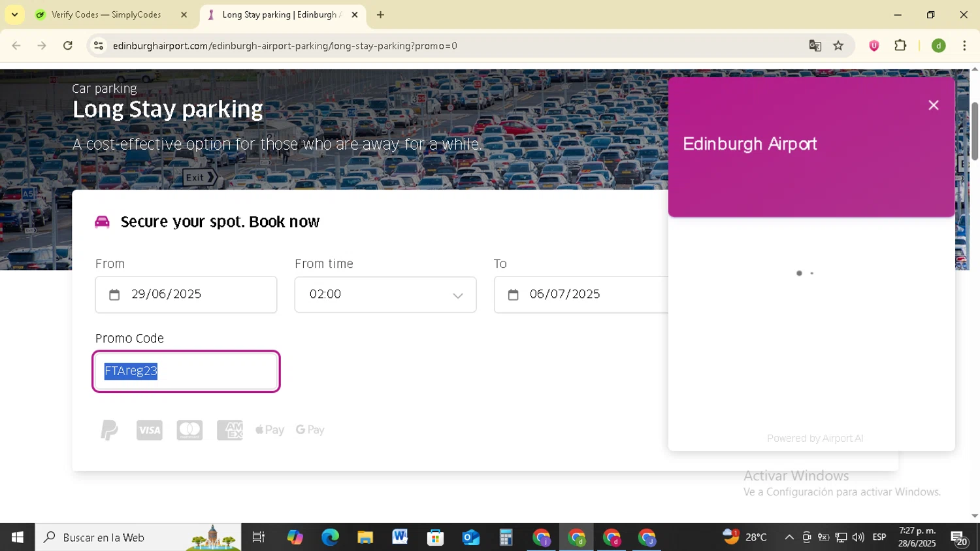Open the volume control in system tray
The width and height of the screenshot is (980, 551).
tap(858, 537)
